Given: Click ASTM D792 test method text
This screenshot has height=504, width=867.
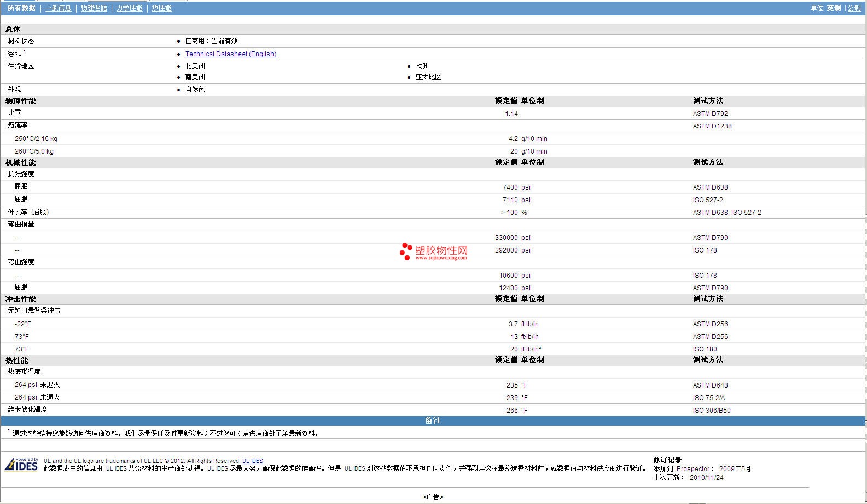Looking at the screenshot, I should (710, 114).
